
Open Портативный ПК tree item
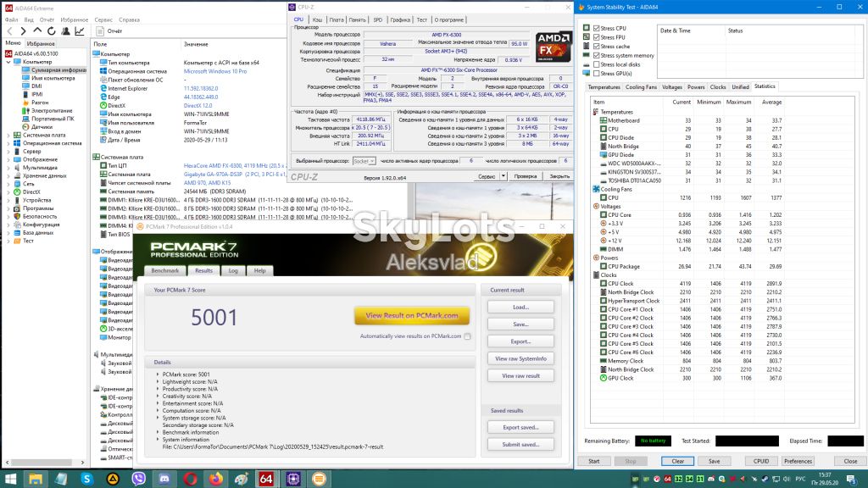click(53, 119)
